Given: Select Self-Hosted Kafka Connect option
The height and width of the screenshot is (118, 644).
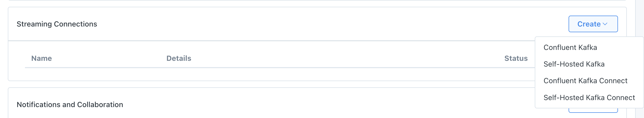Looking at the screenshot, I should 589,98.
